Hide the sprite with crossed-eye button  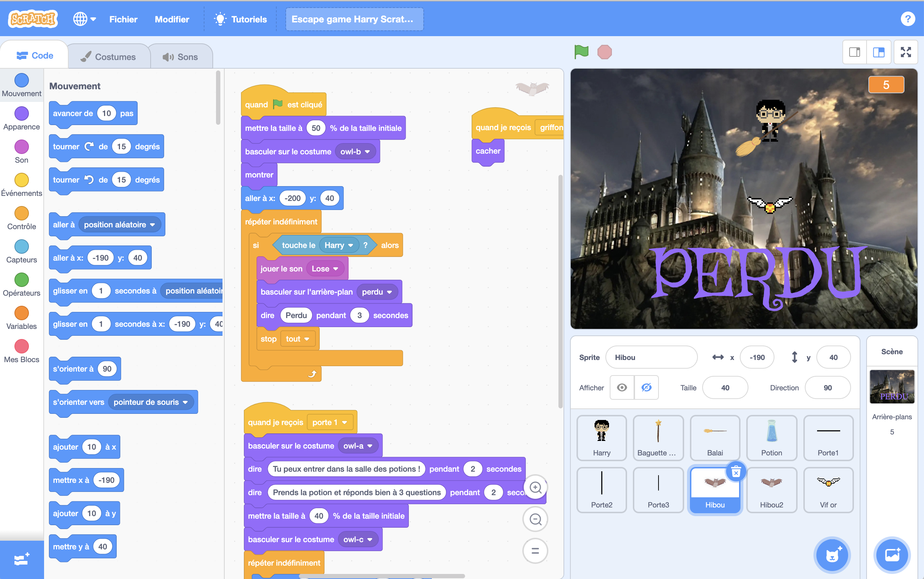click(x=646, y=387)
